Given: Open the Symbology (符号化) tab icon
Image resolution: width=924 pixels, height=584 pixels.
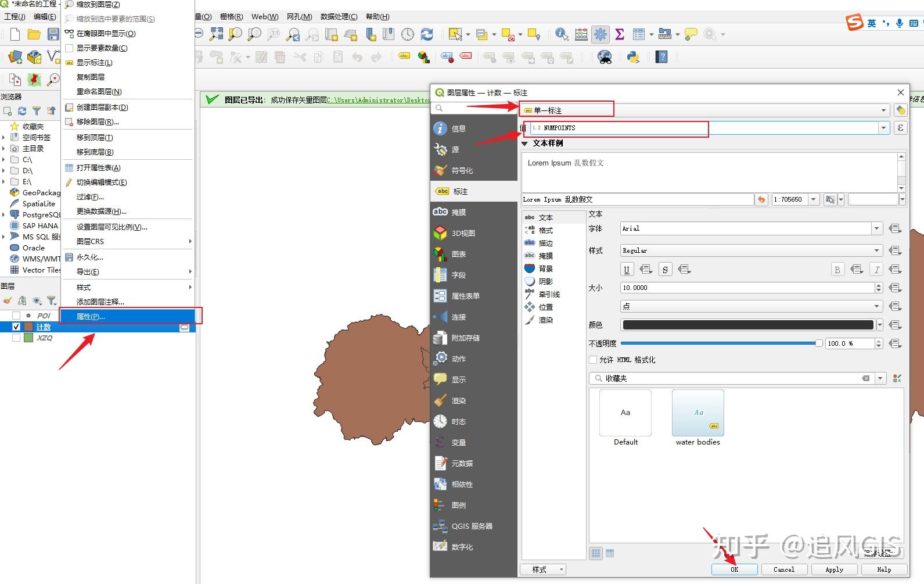Looking at the screenshot, I should click(x=440, y=170).
